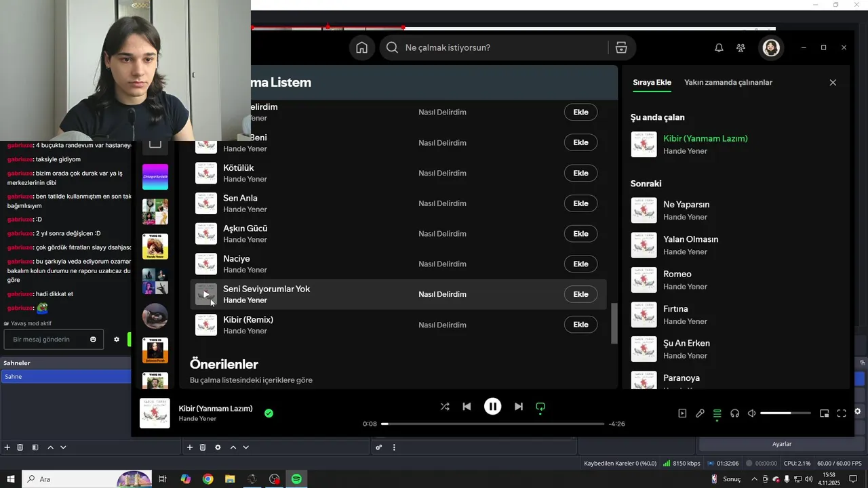This screenshot has width=868, height=488.
Task: Switch Spotify to full screen
Action: [x=842, y=413]
